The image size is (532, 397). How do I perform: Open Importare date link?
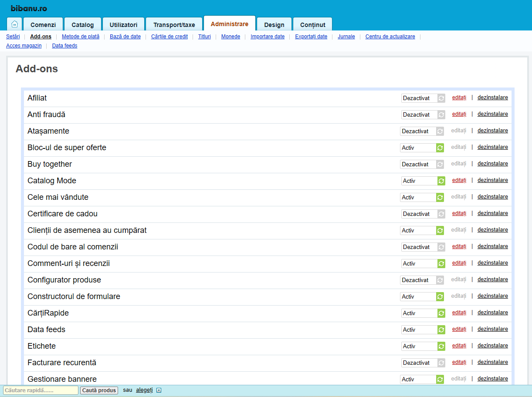click(268, 37)
